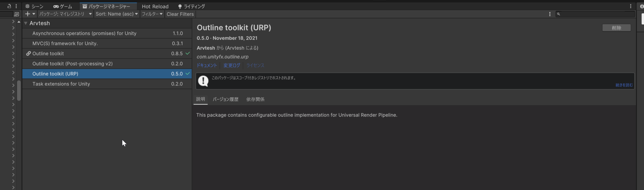This screenshot has height=190, width=644.
Task: Click the warning icon in the registry notice
Action: click(x=203, y=81)
